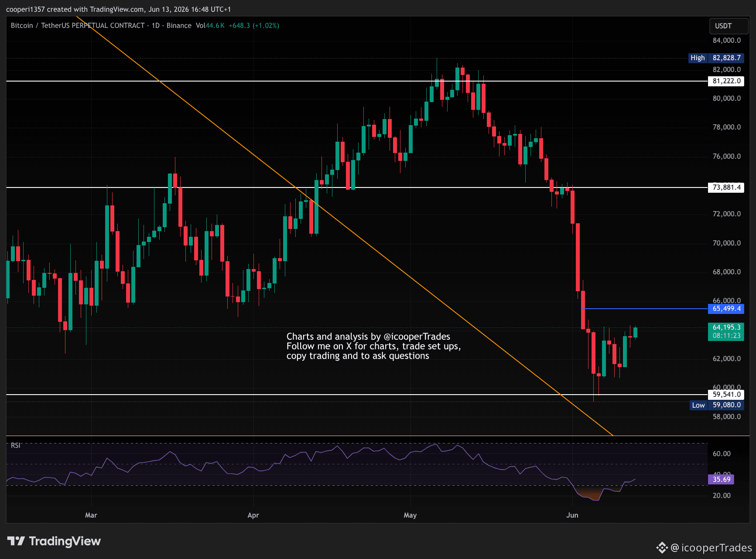Click the 72,000.0 price axis tick
The height and width of the screenshot is (559, 756).
click(727, 214)
